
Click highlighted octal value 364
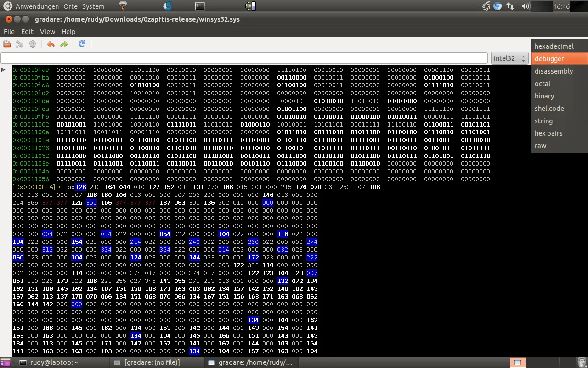[165, 250]
